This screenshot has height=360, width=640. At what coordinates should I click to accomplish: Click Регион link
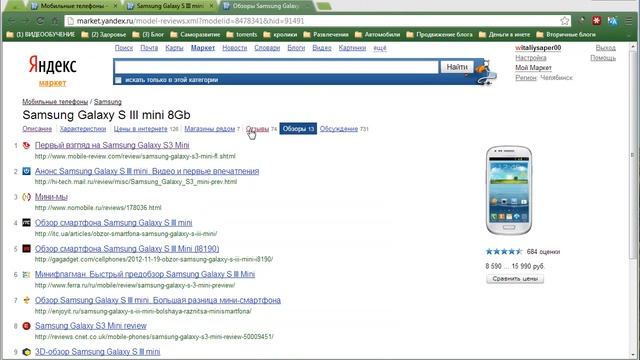coord(526,78)
